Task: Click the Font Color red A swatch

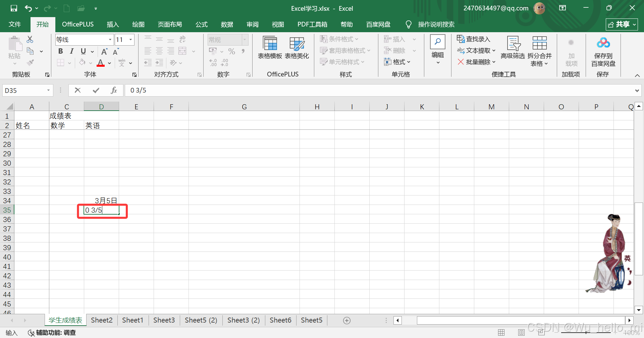Action: pyautogui.click(x=101, y=63)
